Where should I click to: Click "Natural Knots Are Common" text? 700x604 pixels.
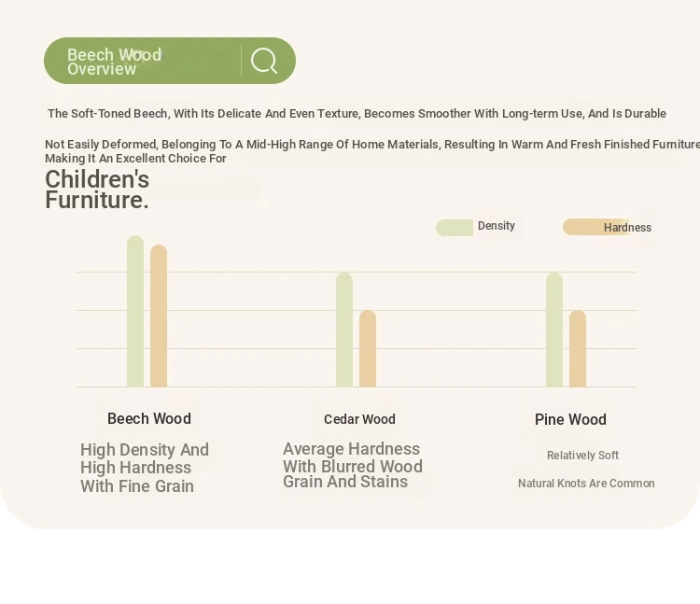586,484
